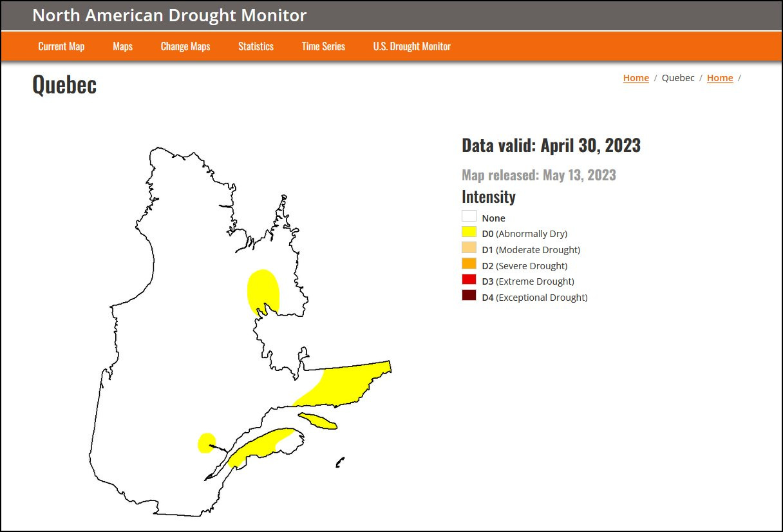783x532 pixels.
Task: Click the North American Drought Monitor title
Action: (169, 15)
